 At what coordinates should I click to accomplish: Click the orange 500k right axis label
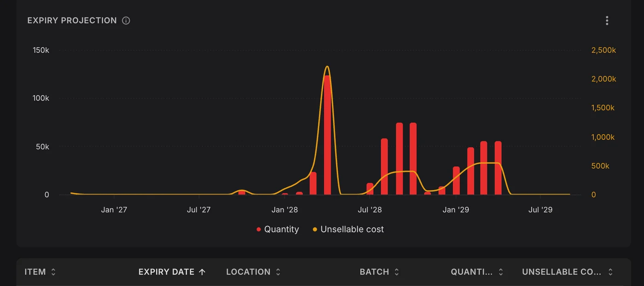pyautogui.click(x=600, y=166)
